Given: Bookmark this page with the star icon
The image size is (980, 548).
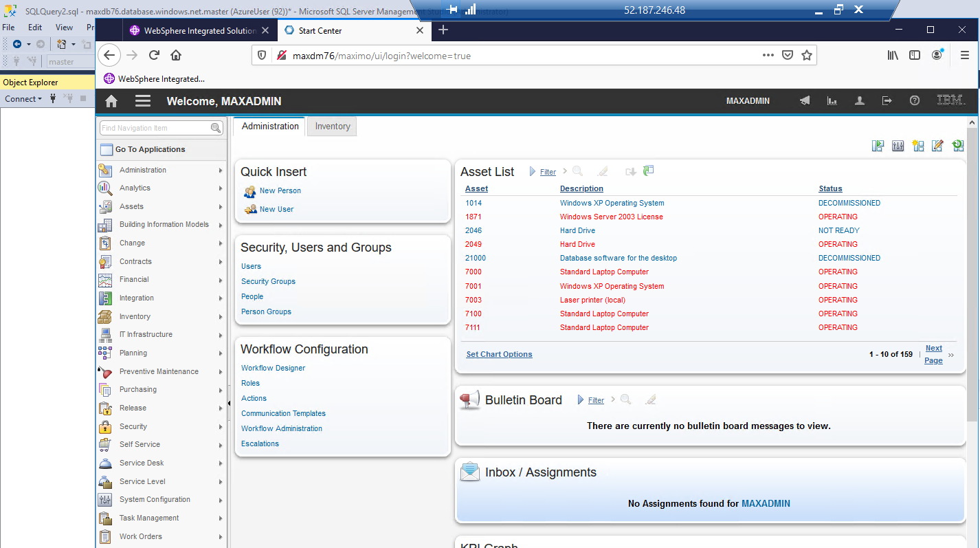Looking at the screenshot, I should 807,56.
